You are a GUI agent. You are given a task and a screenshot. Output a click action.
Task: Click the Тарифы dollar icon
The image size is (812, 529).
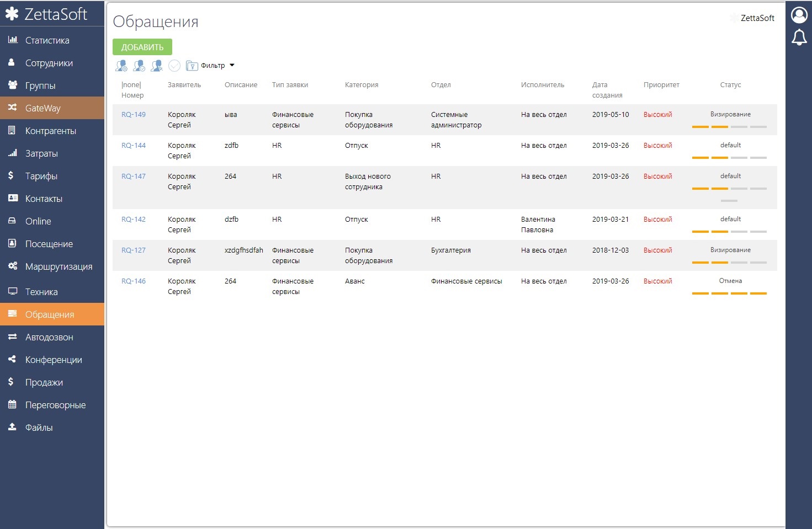11,175
